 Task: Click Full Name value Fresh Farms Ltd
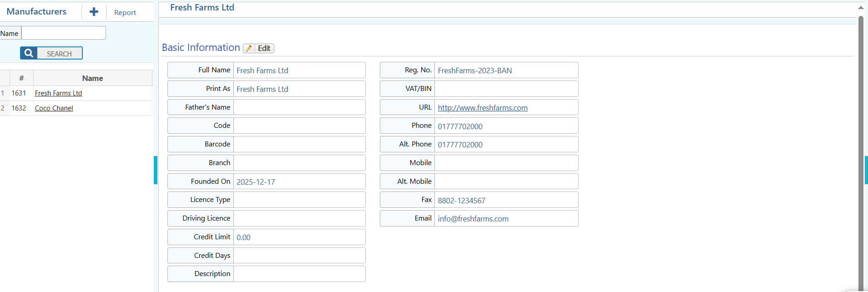pos(262,70)
